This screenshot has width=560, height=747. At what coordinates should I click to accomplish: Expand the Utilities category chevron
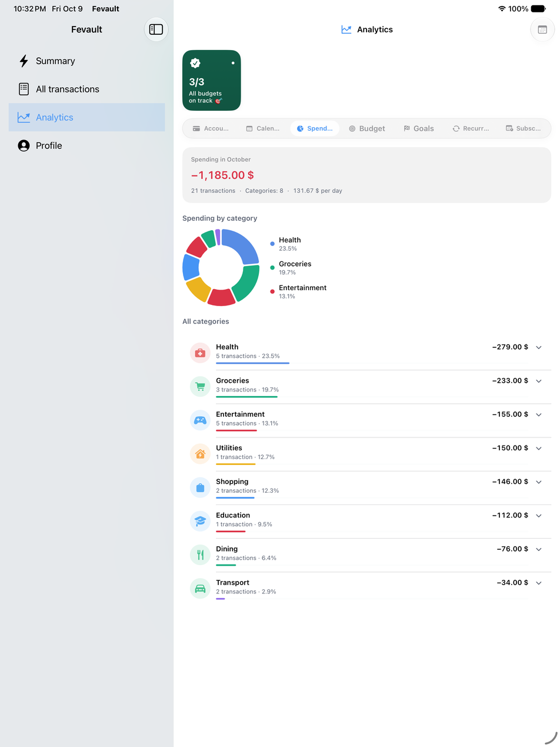pos(538,448)
